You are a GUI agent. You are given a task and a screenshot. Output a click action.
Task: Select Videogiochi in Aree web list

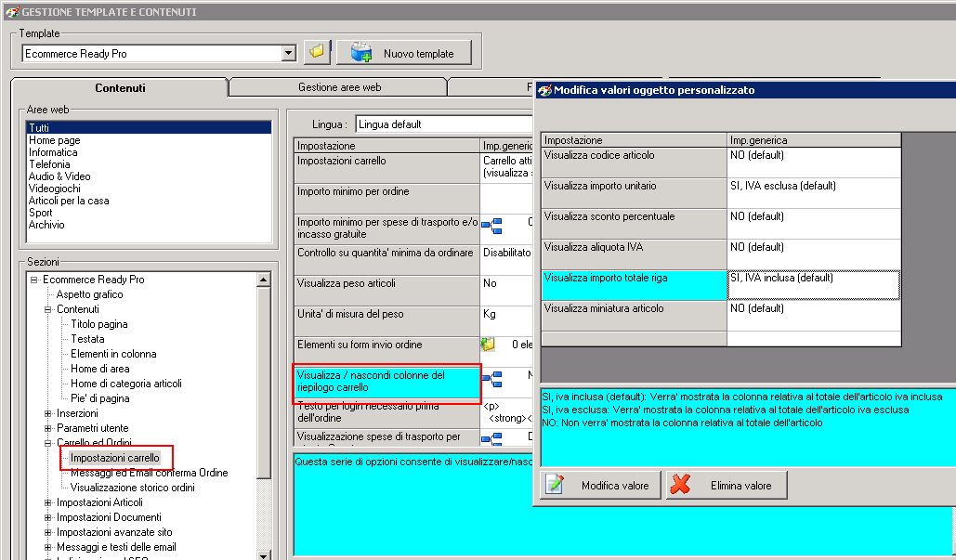pyautogui.click(x=54, y=189)
